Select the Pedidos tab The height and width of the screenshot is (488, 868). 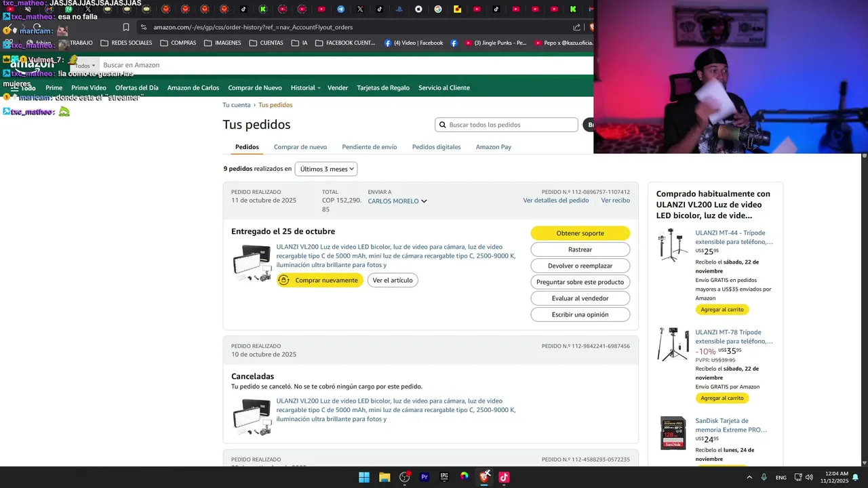click(247, 147)
